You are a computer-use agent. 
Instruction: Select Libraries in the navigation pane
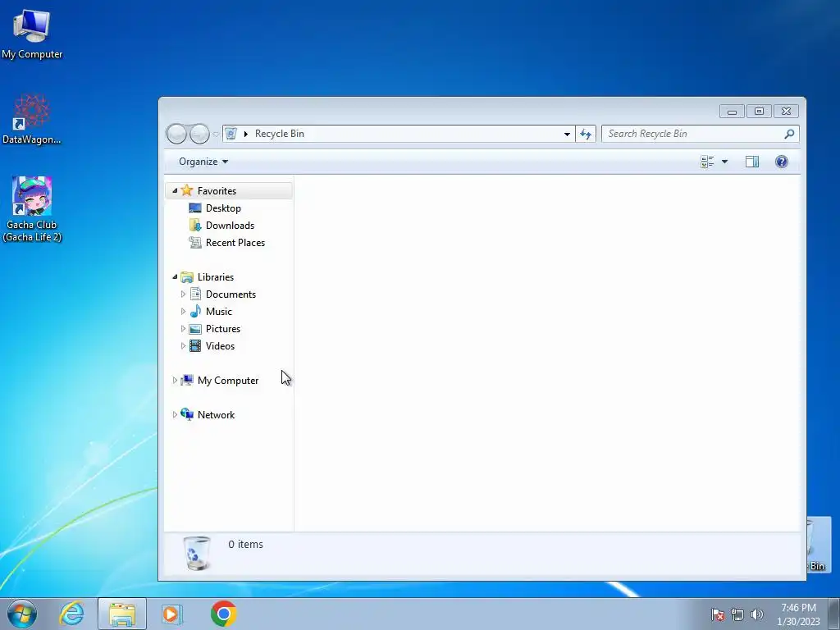click(x=216, y=277)
